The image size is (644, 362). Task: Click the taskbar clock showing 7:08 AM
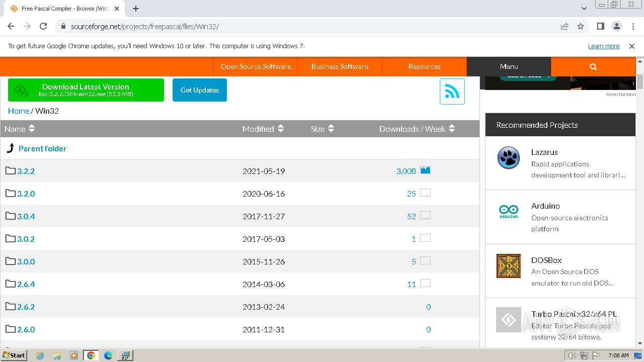pyautogui.click(x=618, y=355)
